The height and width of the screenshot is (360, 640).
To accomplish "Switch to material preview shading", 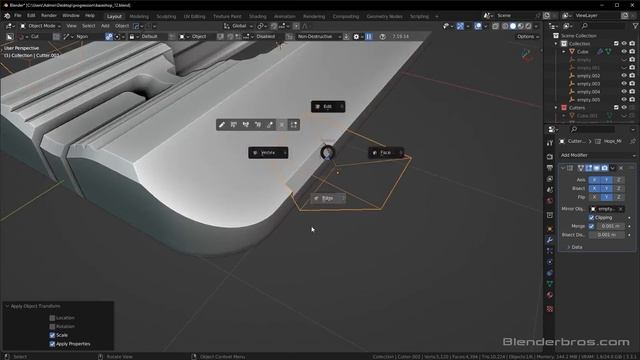I will click(x=521, y=26).
